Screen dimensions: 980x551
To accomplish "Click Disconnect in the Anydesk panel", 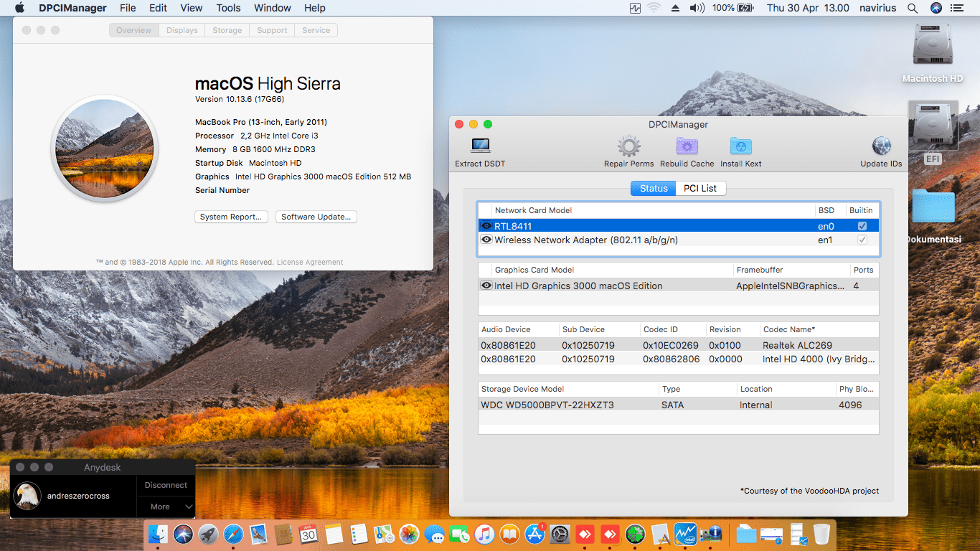I will click(166, 485).
